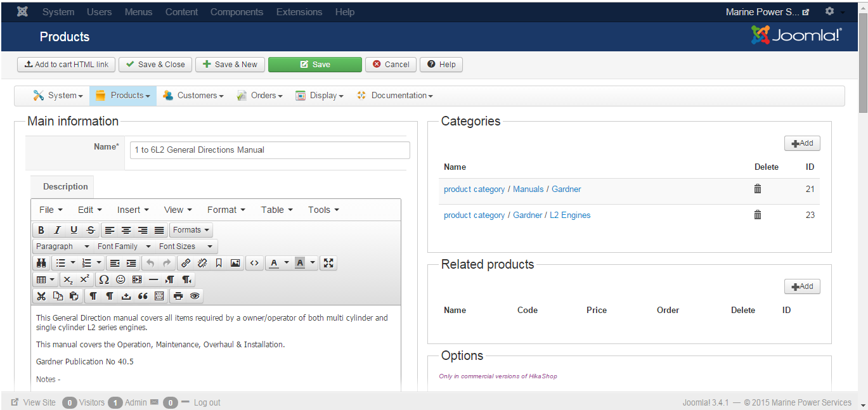Decrease indent in the editor

pyautogui.click(x=115, y=263)
